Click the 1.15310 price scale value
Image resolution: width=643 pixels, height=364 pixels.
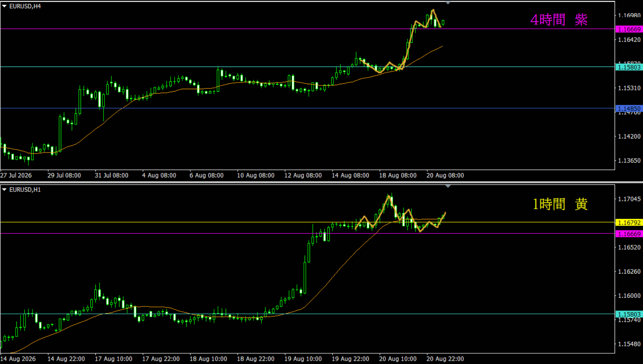[629, 88]
